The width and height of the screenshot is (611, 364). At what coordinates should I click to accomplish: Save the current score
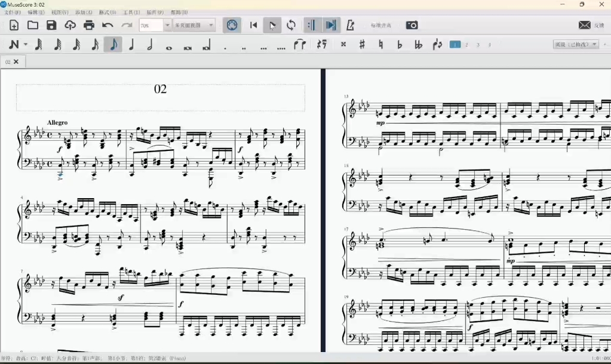[51, 25]
